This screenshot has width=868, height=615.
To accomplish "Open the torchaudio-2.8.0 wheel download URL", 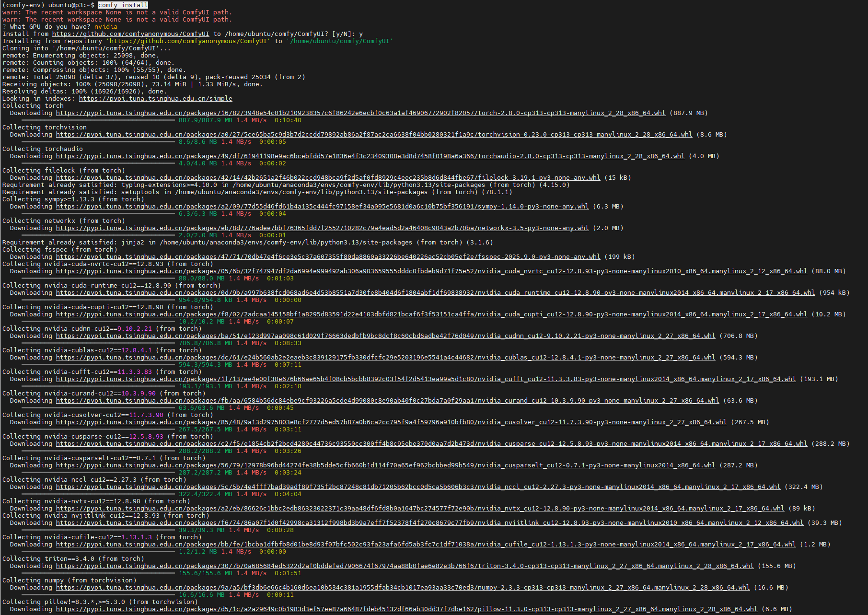I will [370, 156].
